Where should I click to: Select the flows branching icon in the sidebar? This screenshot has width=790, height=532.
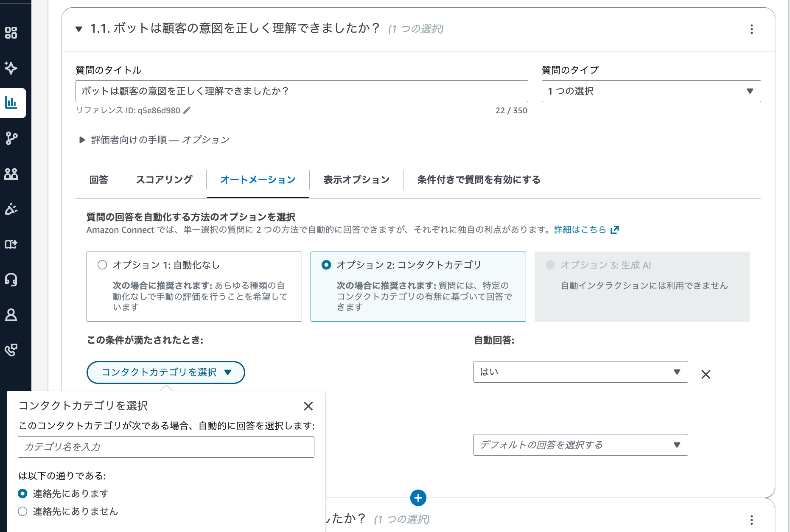point(12,137)
